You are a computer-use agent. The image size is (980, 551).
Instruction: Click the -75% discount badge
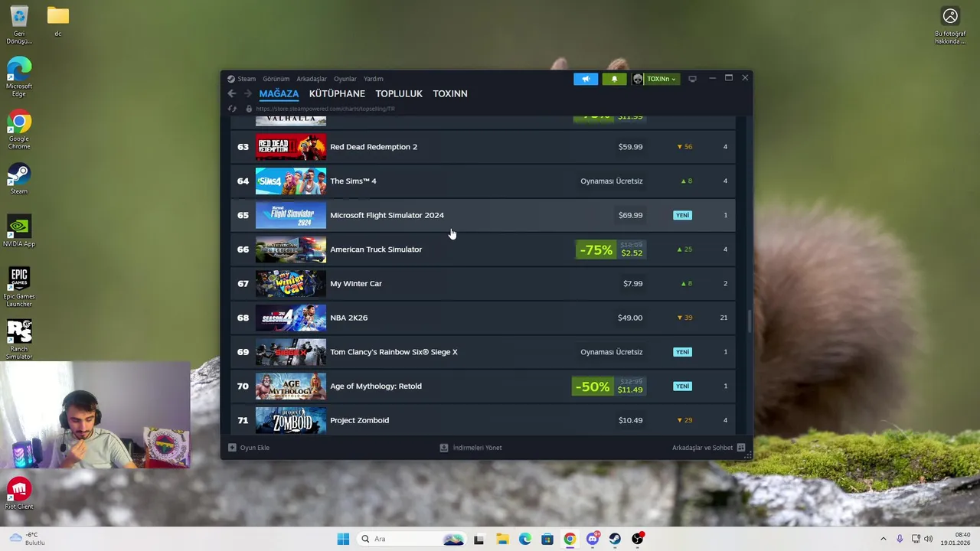click(596, 249)
